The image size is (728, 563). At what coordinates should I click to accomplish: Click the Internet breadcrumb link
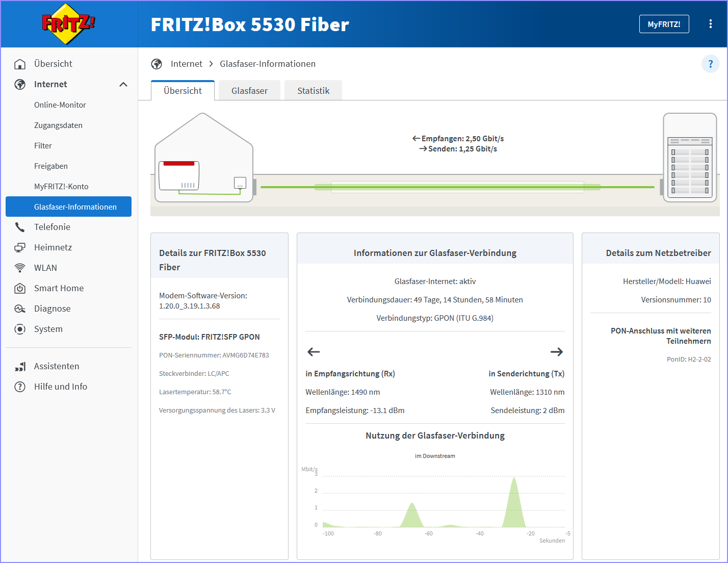tap(187, 64)
